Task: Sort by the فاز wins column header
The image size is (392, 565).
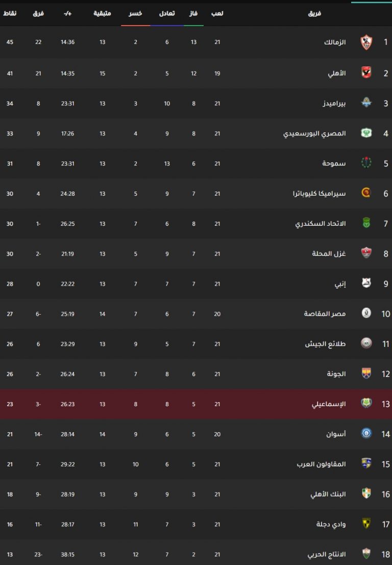Action: tap(193, 13)
